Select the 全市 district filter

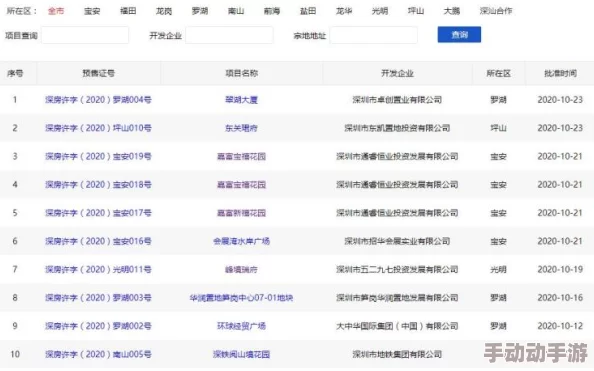(56, 11)
